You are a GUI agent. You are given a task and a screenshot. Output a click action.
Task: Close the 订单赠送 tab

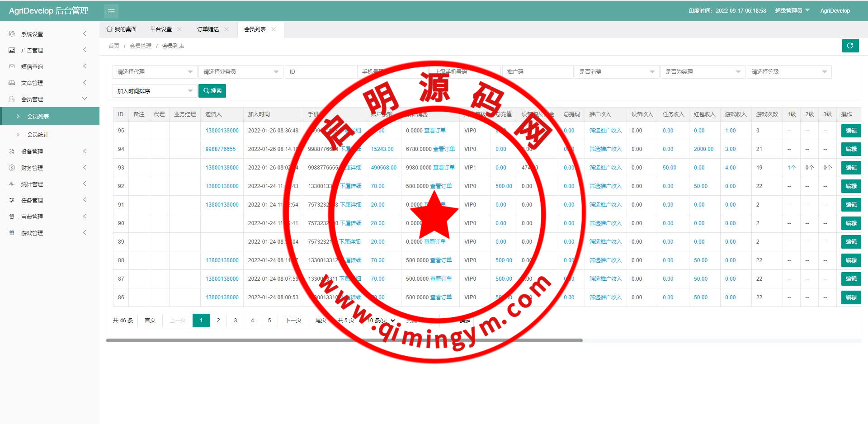point(226,29)
